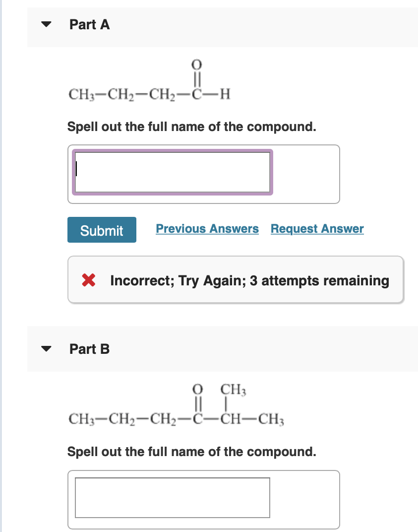Click inside the Part B answer box
Image resolution: width=418 pixels, height=532 pixels.
click(172, 498)
